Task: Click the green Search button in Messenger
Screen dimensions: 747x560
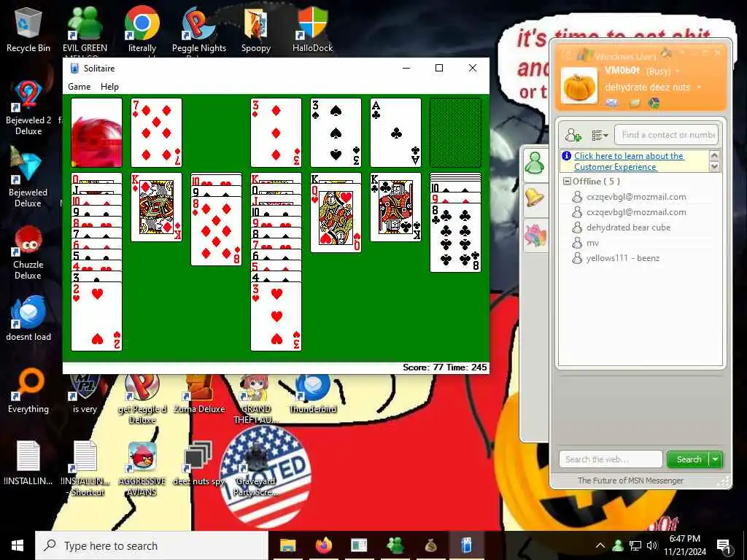Action: [x=689, y=459]
